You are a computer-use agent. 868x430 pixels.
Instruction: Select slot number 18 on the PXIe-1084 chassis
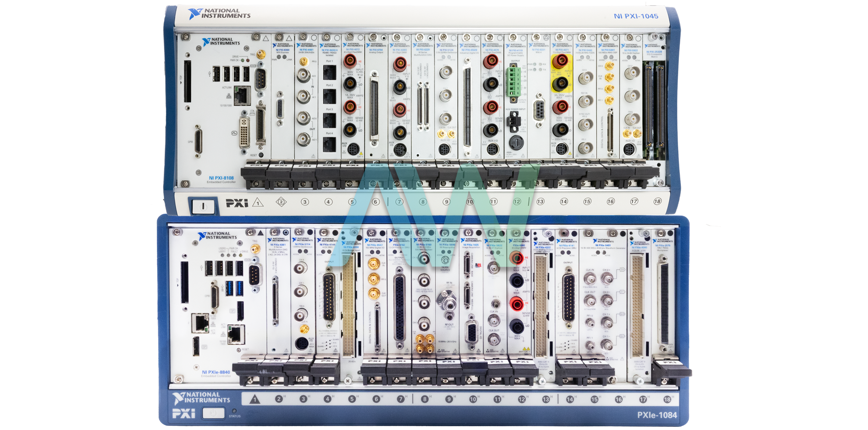[667, 399]
